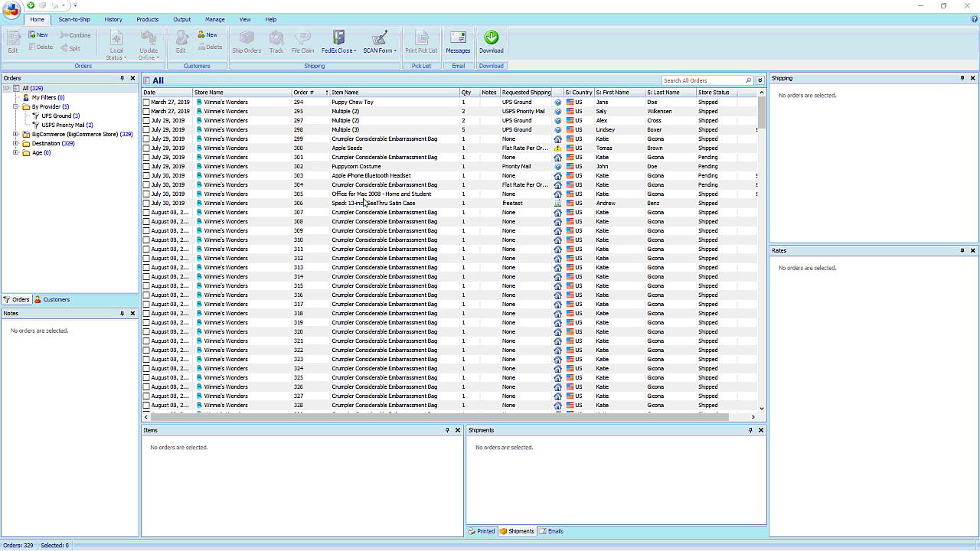Screen dimensions: 980x551
Task: Switch to the Printed tab
Action: pyautogui.click(x=482, y=531)
